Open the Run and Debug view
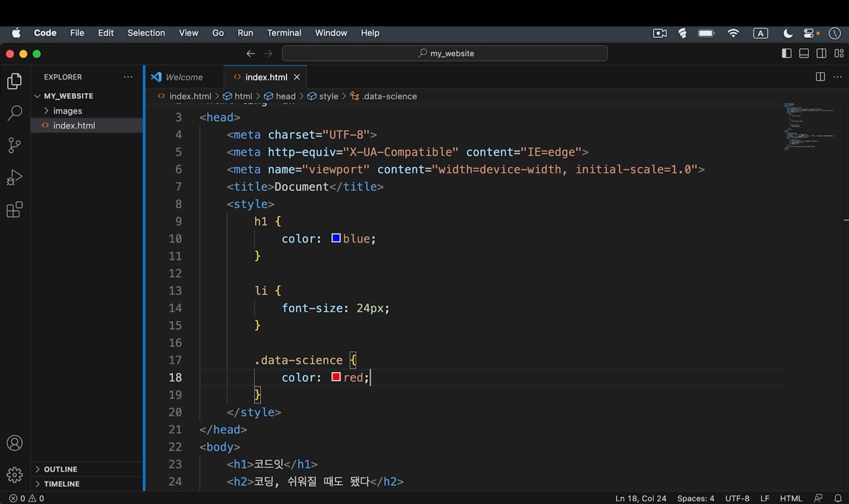 coord(14,177)
